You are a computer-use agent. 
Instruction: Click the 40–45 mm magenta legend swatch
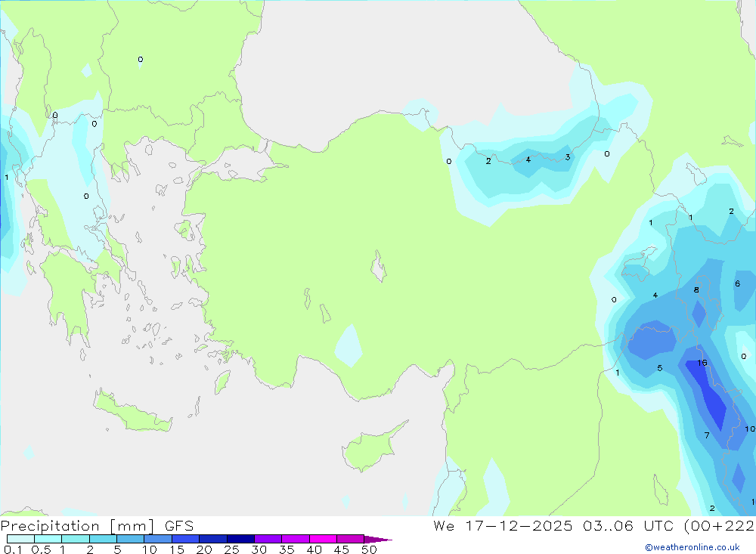coord(323,539)
